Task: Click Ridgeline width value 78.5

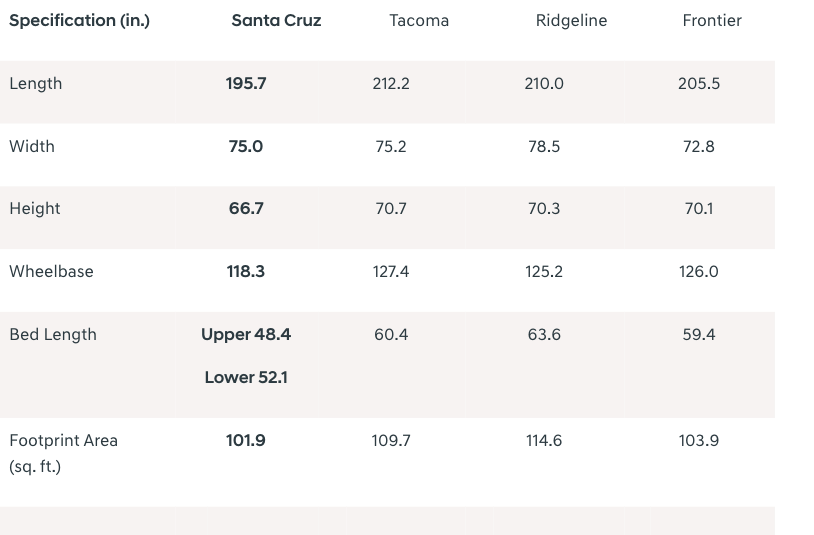Action: coord(544,146)
